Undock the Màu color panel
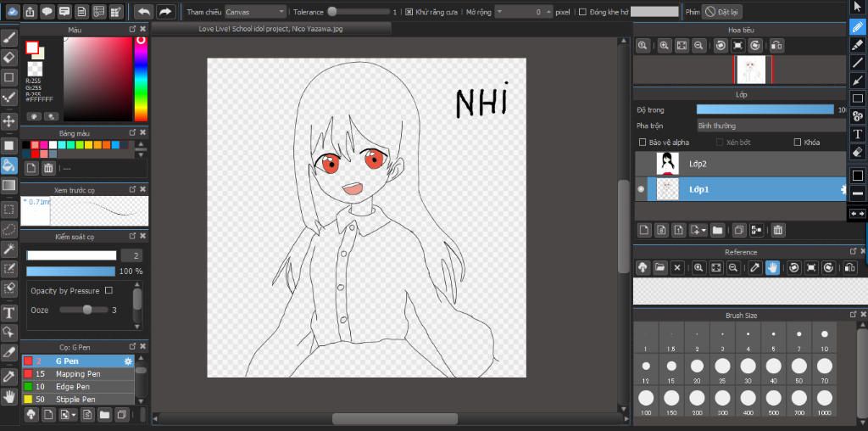868x431 pixels. [x=132, y=29]
